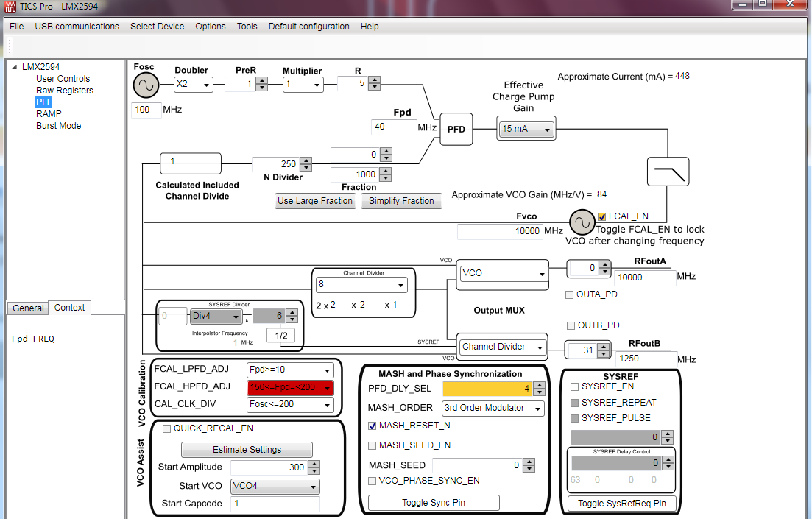Open the RFoutA output MUX VCO dropdown

504,273
